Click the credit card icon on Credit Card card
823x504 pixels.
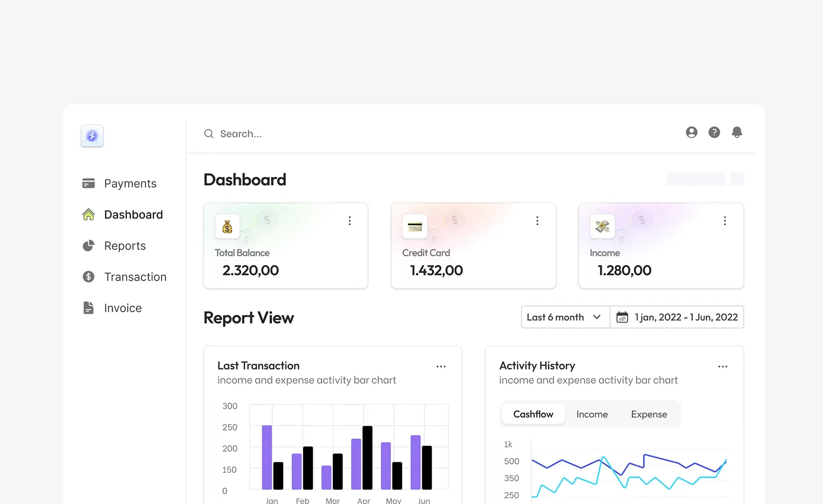tap(415, 226)
